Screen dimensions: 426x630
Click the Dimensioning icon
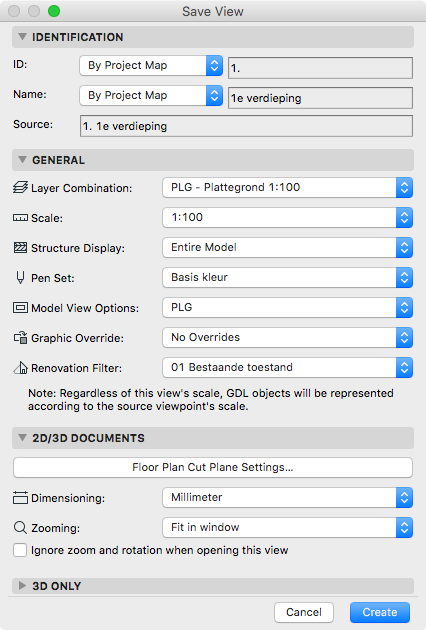[x=20, y=497]
